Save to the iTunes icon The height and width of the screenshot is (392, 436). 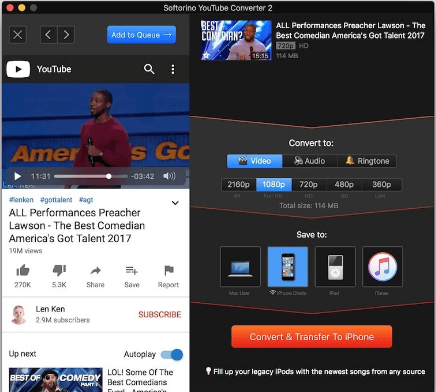tap(382, 266)
